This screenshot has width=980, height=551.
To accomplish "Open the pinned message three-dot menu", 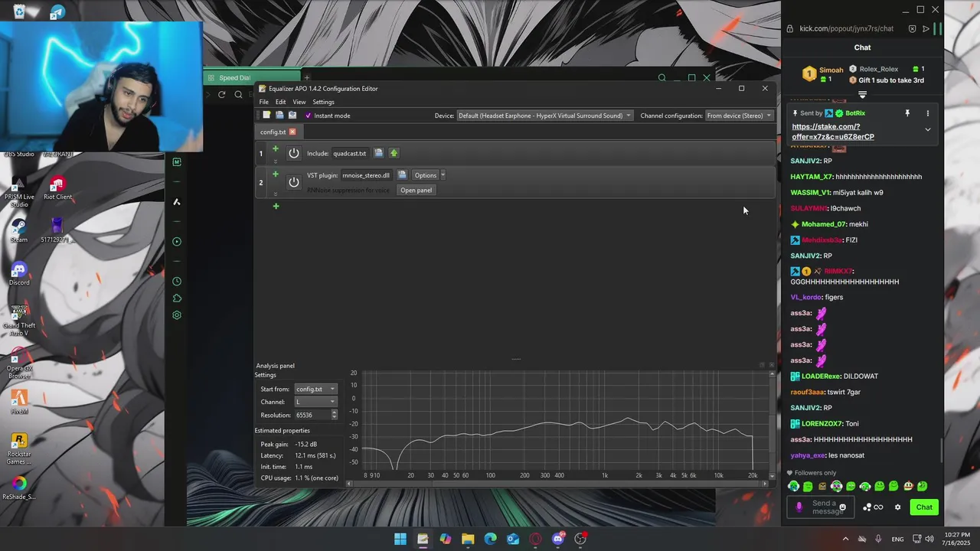I will pos(927,113).
